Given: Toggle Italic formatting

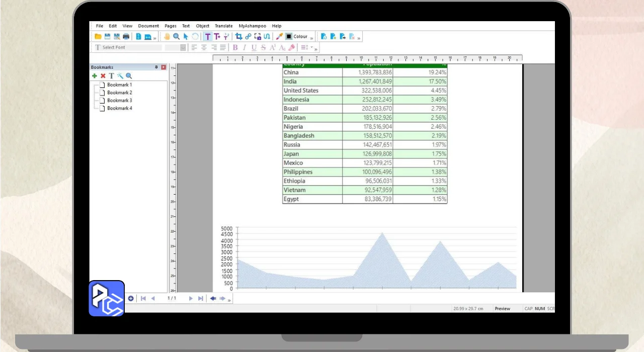Looking at the screenshot, I should (x=245, y=47).
